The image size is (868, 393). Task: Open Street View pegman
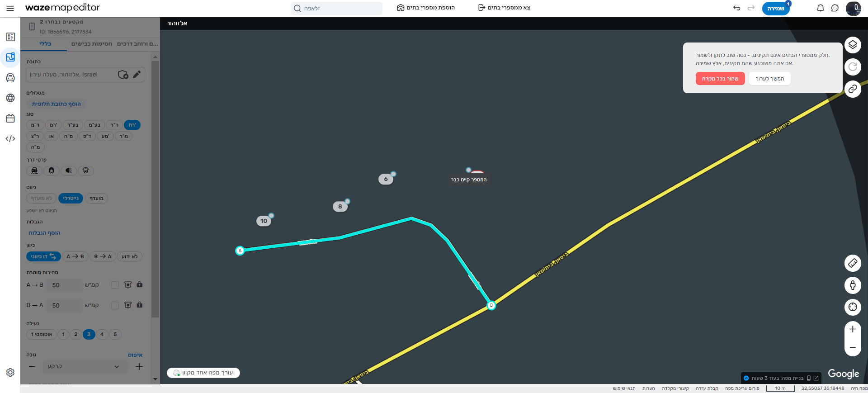coord(852,285)
